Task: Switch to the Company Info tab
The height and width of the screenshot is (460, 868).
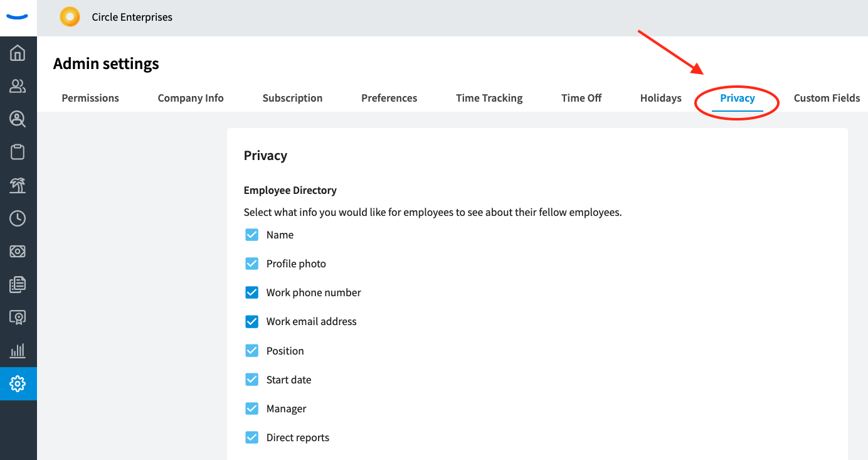Action: click(x=191, y=98)
